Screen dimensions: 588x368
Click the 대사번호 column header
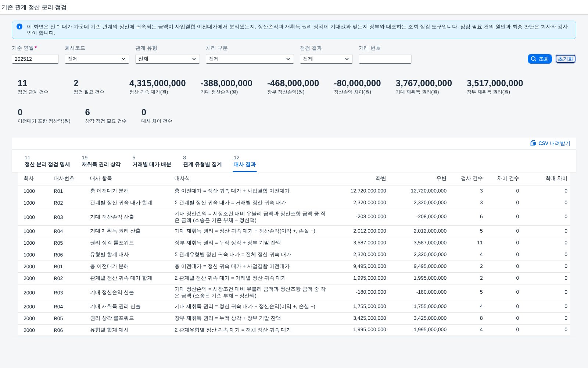coord(64,178)
